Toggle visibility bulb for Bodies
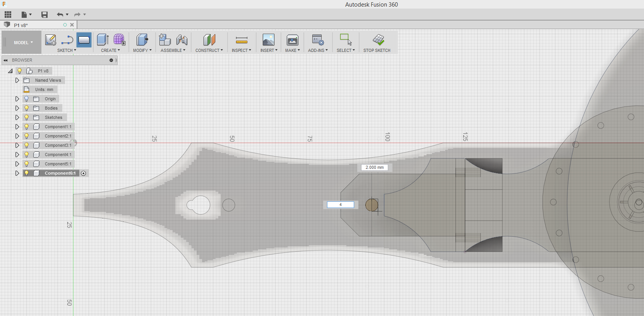 click(27, 108)
